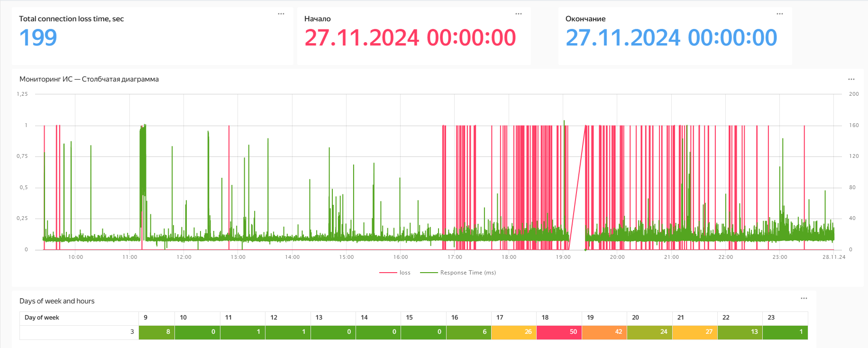Select the orange cell with value 42
The height and width of the screenshot is (348, 868).
pos(604,332)
